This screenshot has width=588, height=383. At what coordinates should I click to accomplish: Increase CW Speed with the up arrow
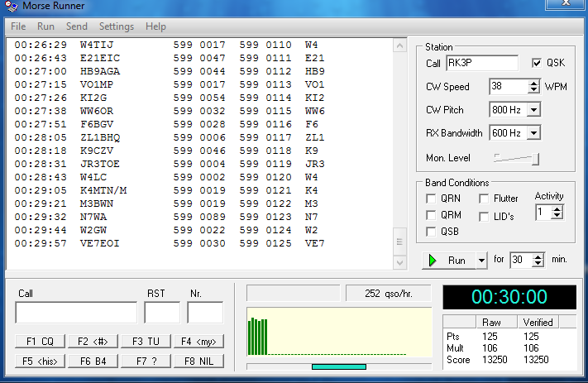pos(533,83)
